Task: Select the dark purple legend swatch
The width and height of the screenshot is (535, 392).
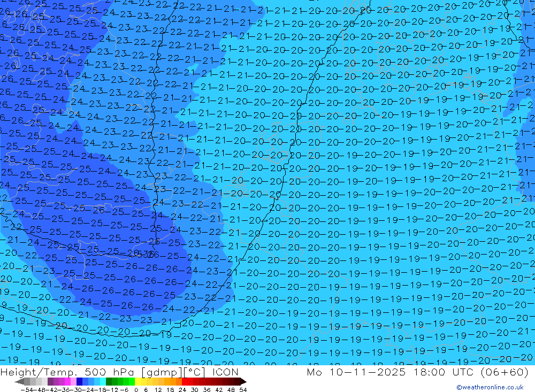Action: 50,381
